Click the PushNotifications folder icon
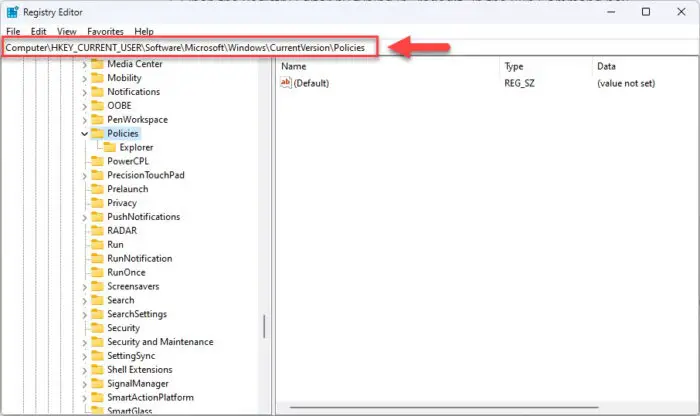700x416 pixels. pyautogui.click(x=97, y=216)
